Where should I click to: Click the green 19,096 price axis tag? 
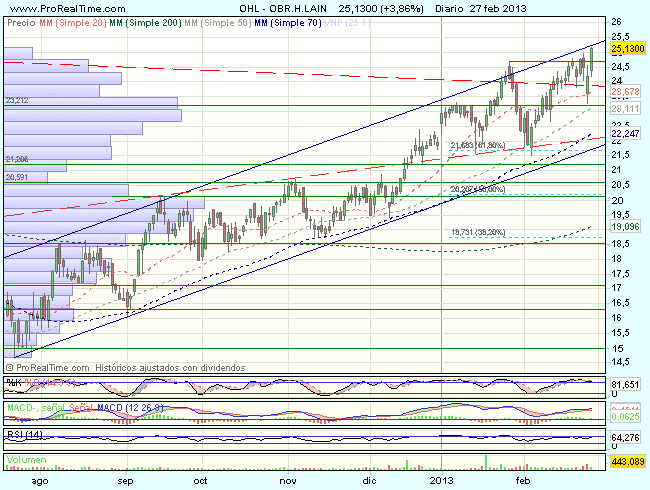click(624, 226)
